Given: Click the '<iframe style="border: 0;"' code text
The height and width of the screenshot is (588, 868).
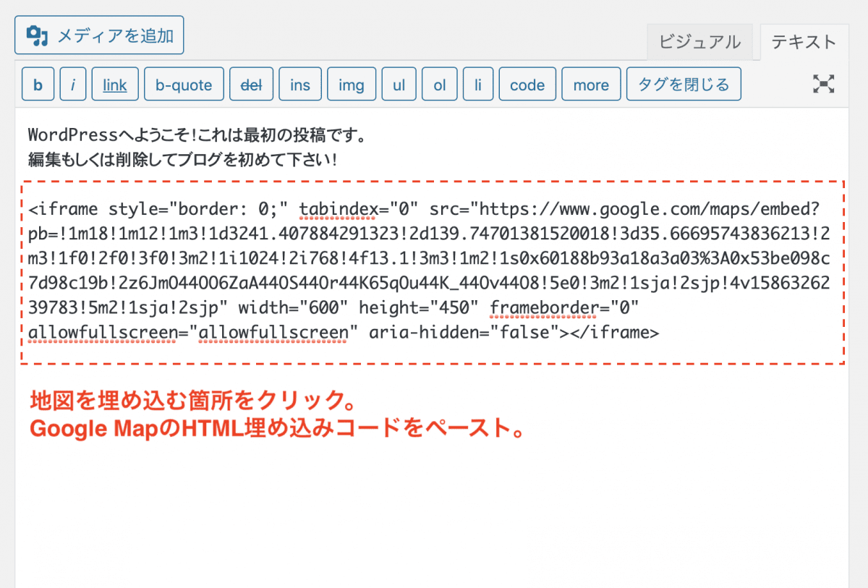Looking at the screenshot, I should click(x=159, y=210).
